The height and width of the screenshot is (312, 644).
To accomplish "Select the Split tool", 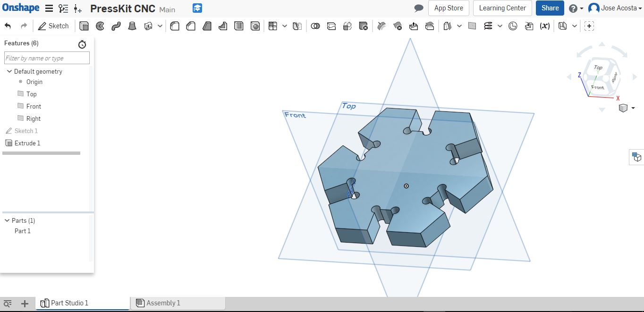I will pyautogui.click(x=331, y=26).
